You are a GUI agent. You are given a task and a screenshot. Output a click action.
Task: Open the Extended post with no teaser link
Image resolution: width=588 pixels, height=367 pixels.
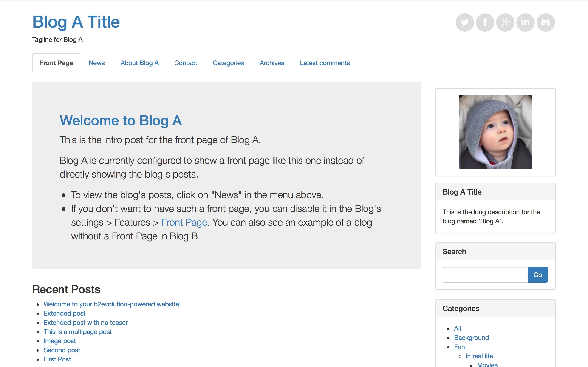(x=85, y=323)
